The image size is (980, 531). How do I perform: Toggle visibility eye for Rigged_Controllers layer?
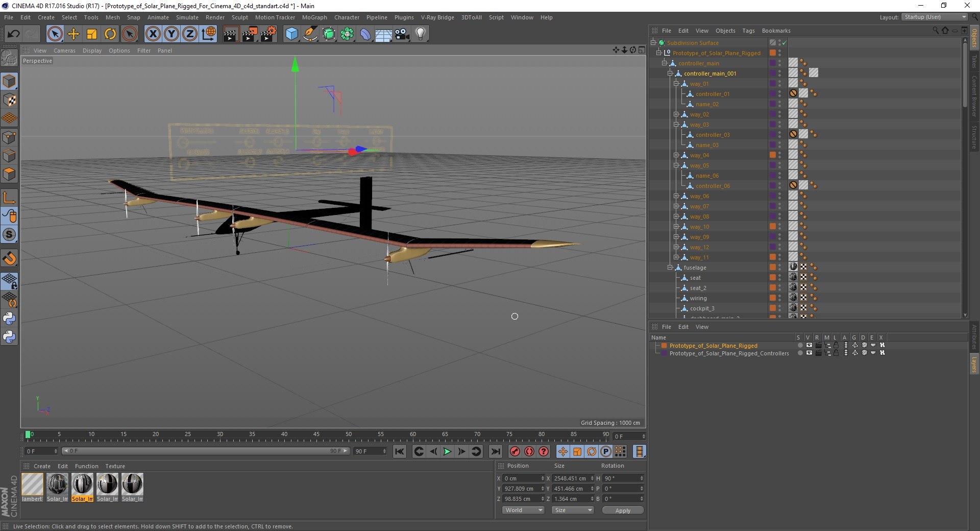[x=808, y=353]
